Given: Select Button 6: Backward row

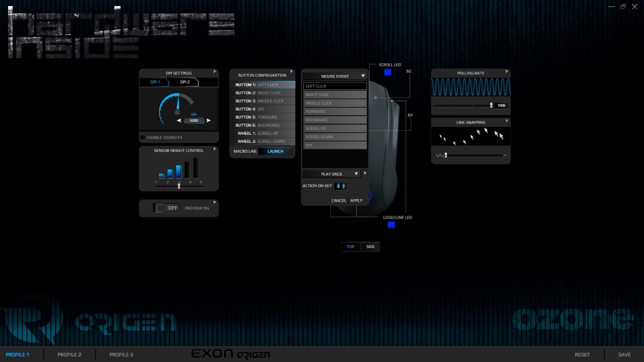Looking at the screenshot, I should [x=263, y=125].
